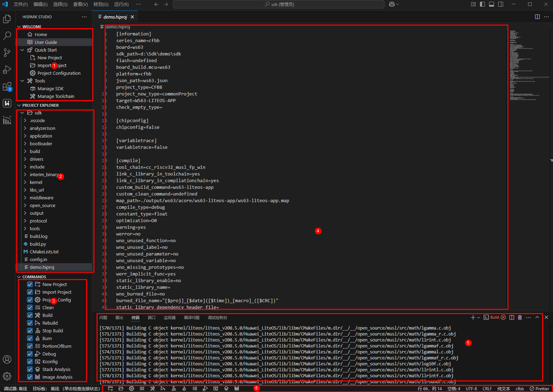Open the 文件(F) menu

[20, 4]
